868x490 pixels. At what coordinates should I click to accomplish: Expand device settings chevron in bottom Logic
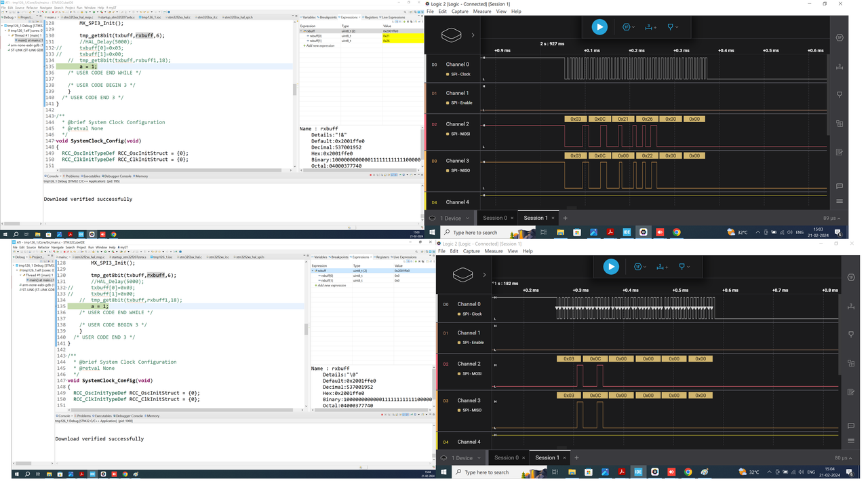pyautogui.click(x=485, y=275)
